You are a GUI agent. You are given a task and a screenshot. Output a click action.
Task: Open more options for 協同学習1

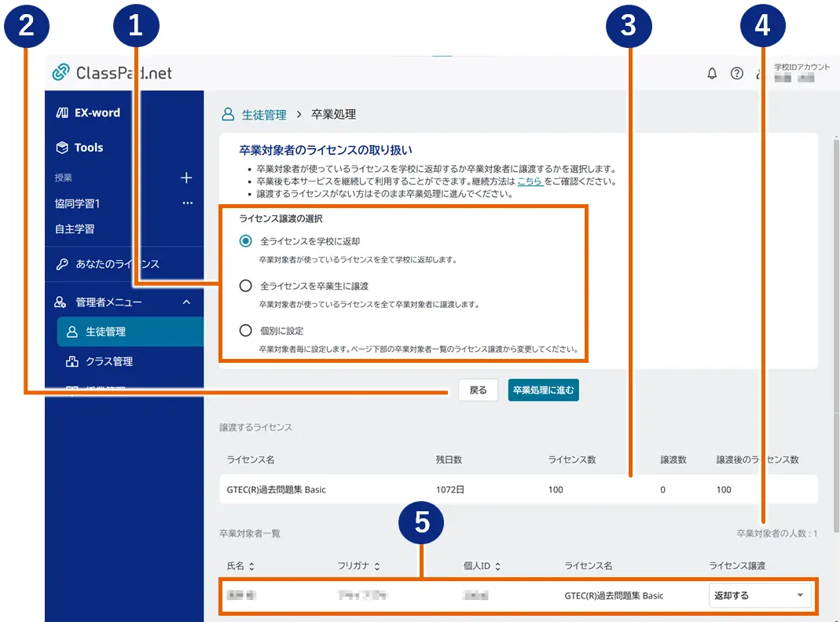click(187, 203)
